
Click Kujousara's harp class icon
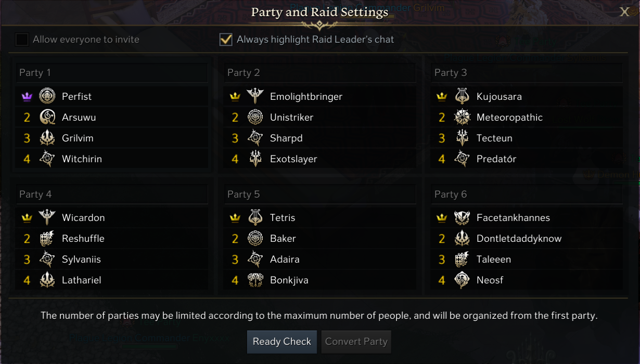pyautogui.click(x=462, y=96)
